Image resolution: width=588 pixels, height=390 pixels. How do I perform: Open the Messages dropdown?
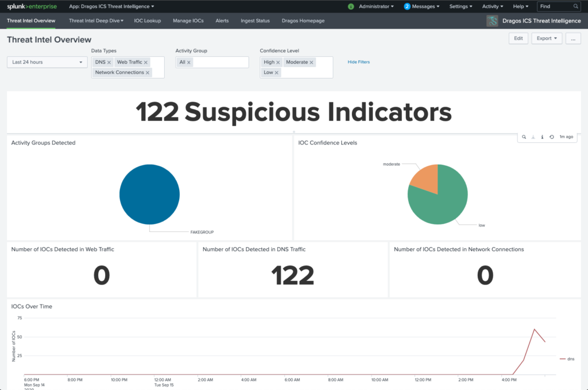[425, 6]
